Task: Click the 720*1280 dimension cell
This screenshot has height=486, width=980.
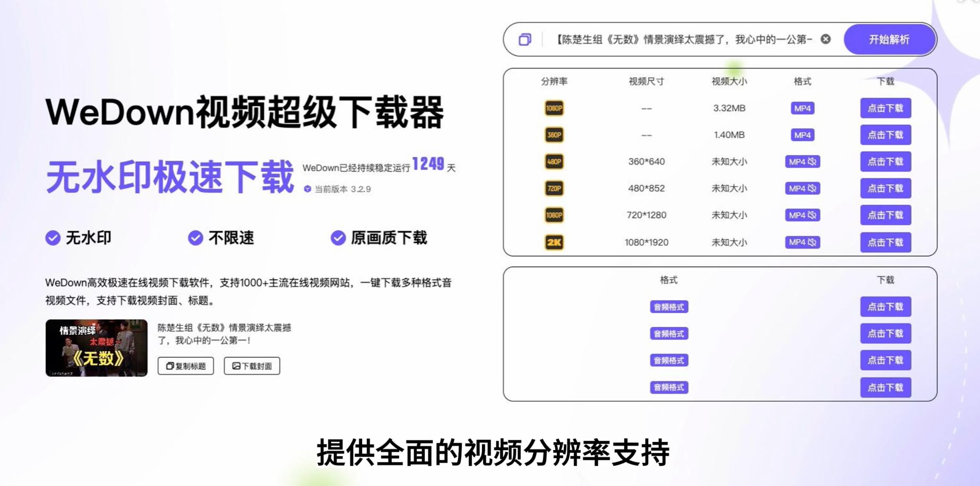Action: (646, 215)
